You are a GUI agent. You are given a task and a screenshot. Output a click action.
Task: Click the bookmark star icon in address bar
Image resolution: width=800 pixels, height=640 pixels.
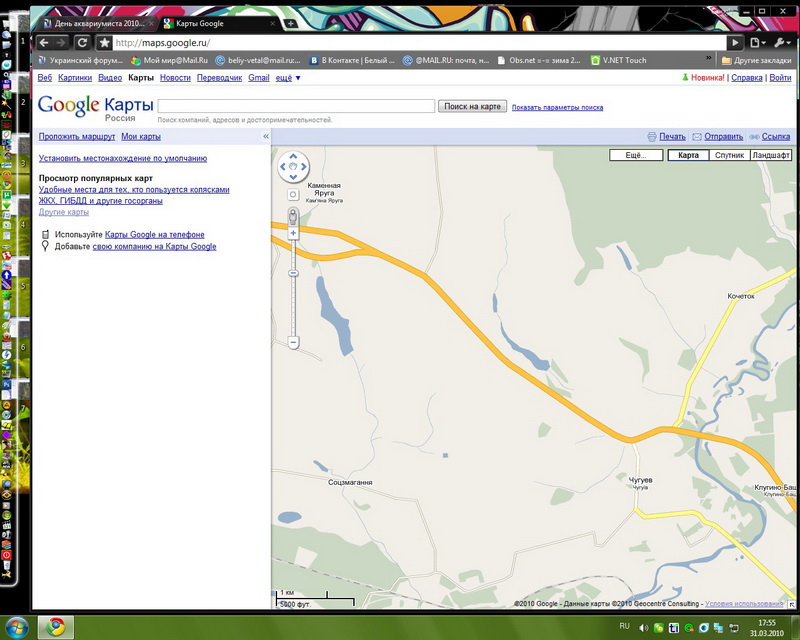pos(104,43)
